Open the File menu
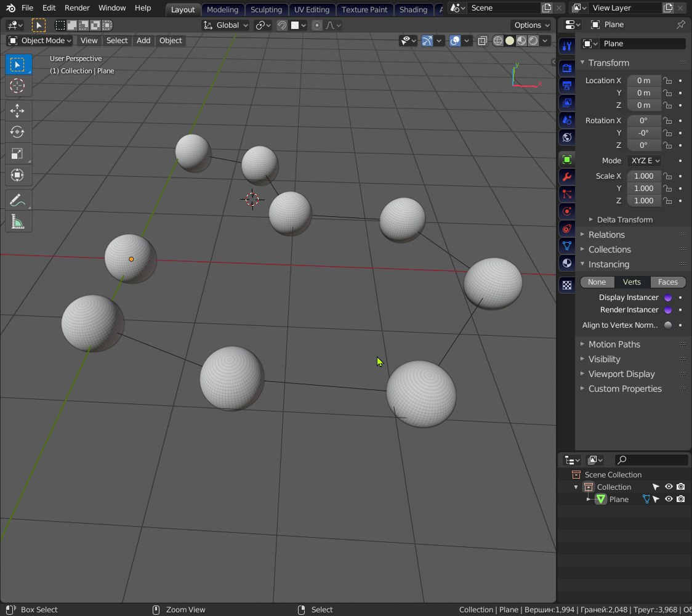Viewport: 692px width, 616px height. 27,8
